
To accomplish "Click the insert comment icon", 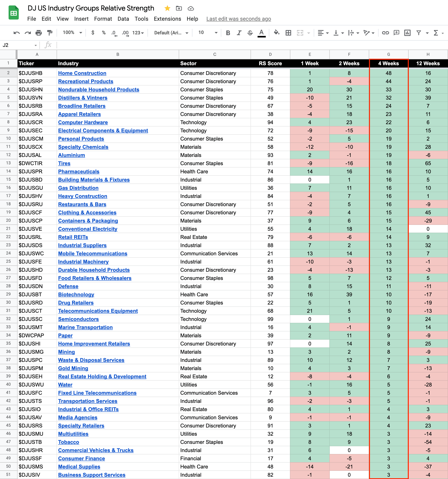I will (396, 33).
